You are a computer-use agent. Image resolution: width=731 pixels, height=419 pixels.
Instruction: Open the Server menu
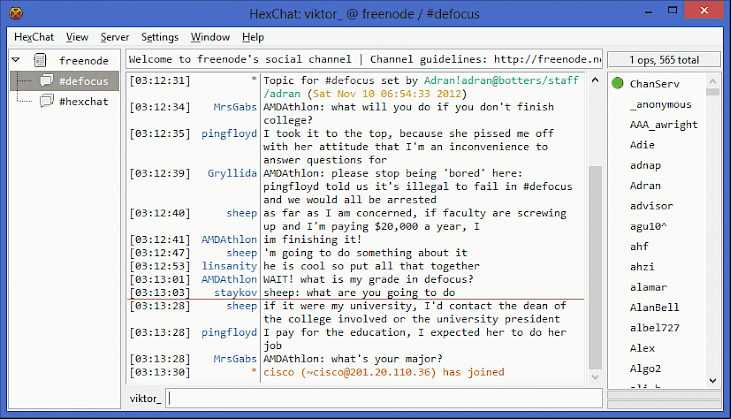pyautogui.click(x=115, y=37)
